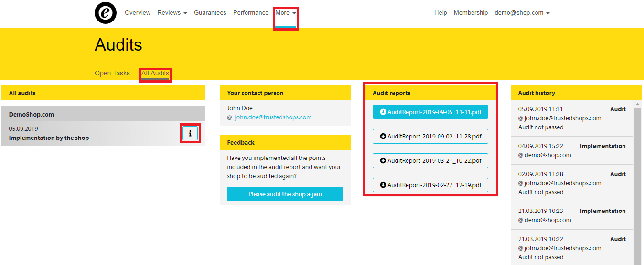This screenshot has width=644, height=265.
Task: Open the Help link
Action: [x=440, y=13]
